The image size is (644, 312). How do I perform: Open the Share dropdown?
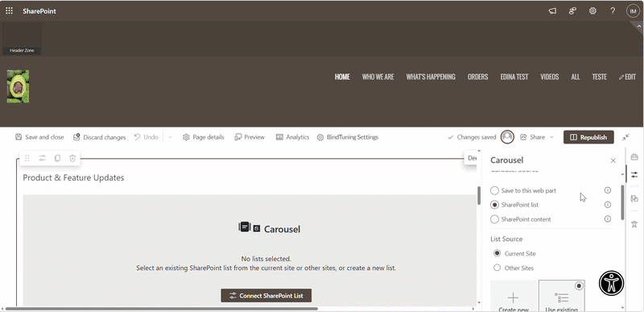click(x=537, y=137)
